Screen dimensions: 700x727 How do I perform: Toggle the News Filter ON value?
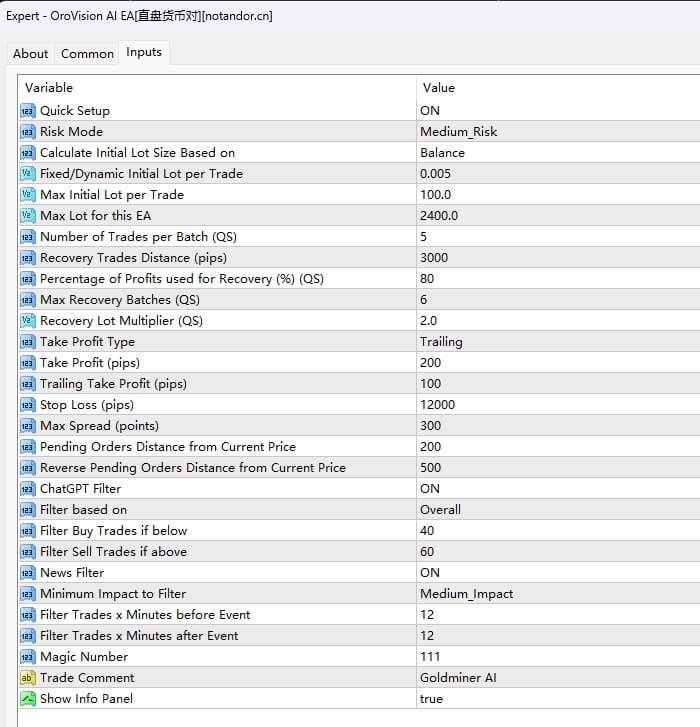click(x=430, y=573)
